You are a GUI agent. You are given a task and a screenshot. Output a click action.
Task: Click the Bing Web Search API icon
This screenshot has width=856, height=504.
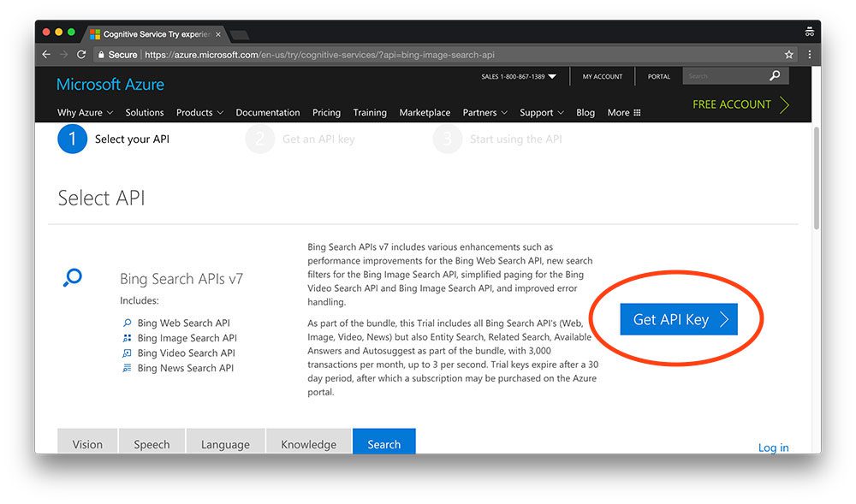(128, 323)
